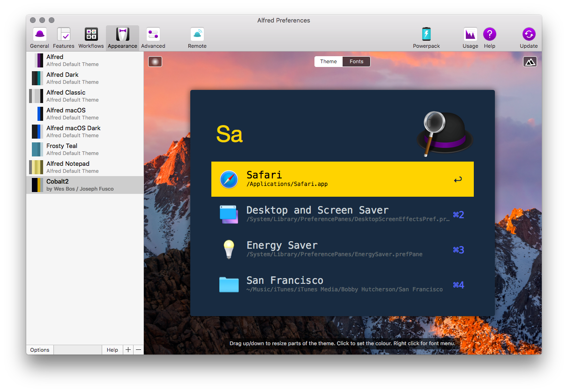
Task: Add a new theme with plus button
Action: click(x=128, y=350)
